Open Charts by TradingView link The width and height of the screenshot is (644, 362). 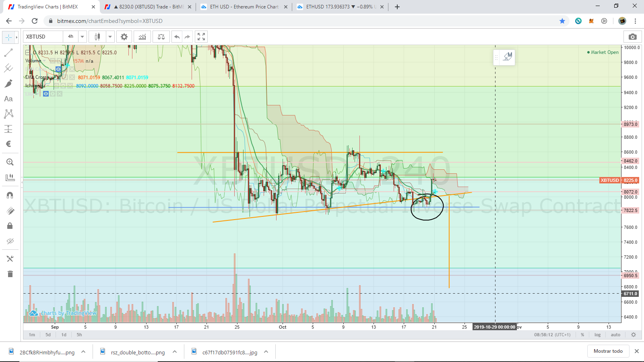[63, 313]
